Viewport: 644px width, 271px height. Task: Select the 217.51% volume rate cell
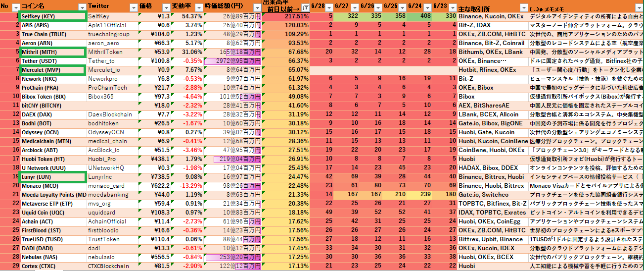coord(287,16)
